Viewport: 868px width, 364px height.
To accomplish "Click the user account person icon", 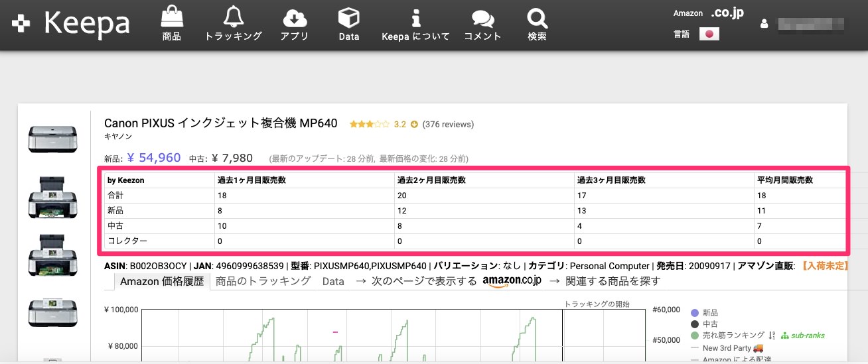I will [x=764, y=24].
